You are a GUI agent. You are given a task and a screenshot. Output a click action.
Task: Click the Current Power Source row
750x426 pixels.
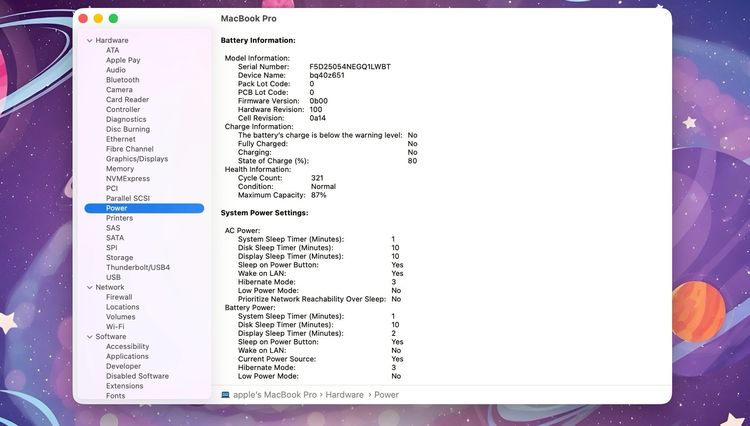point(320,359)
